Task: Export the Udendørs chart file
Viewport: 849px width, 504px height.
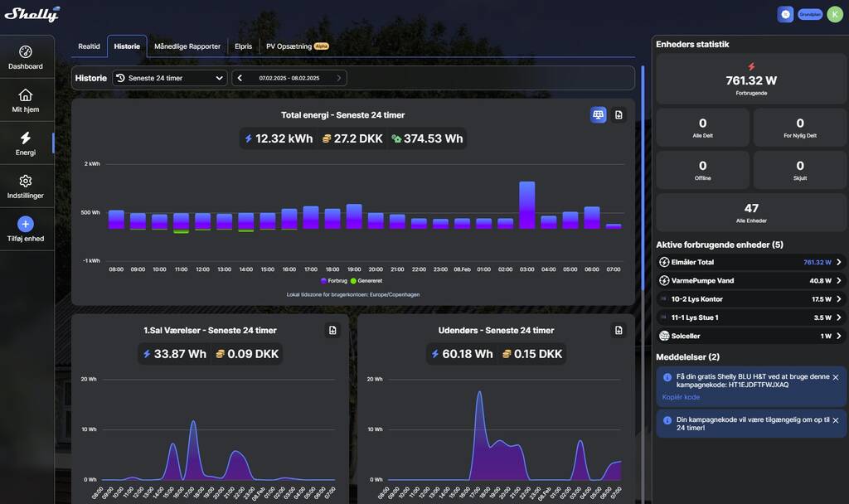Action: [619, 330]
